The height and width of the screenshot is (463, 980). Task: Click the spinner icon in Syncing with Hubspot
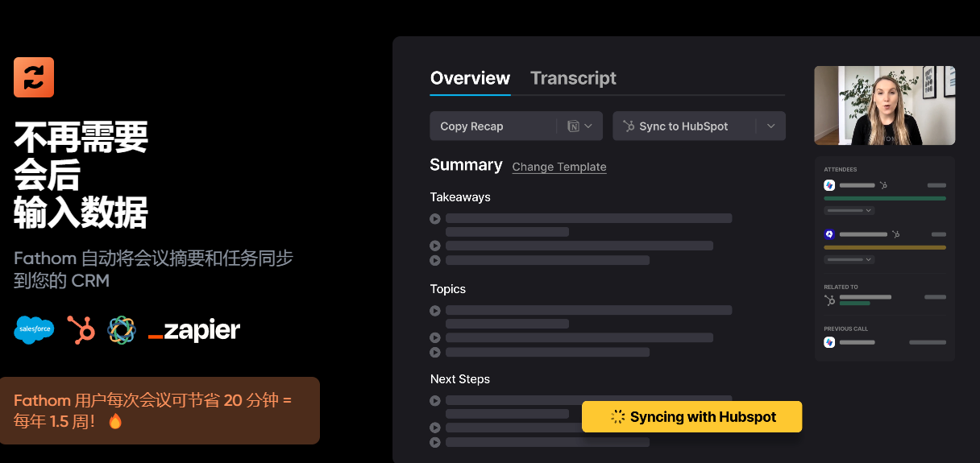click(618, 417)
